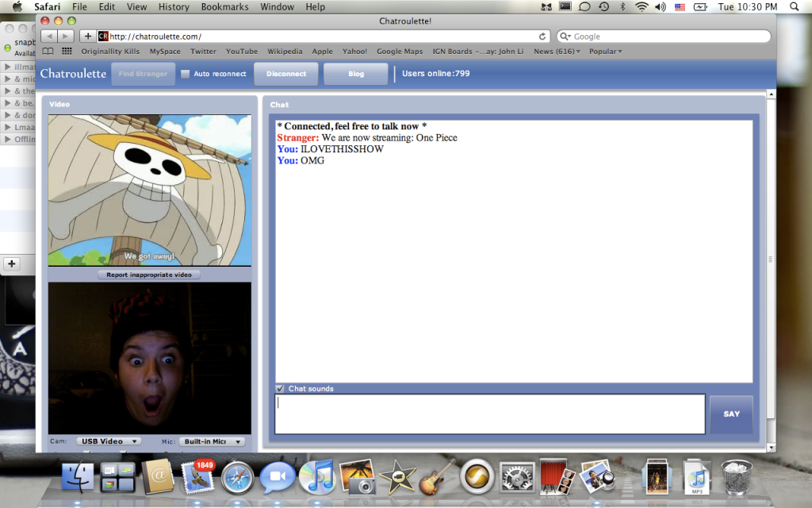Click the chat message input box
The width and height of the screenshot is (812, 508).
[490, 414]
